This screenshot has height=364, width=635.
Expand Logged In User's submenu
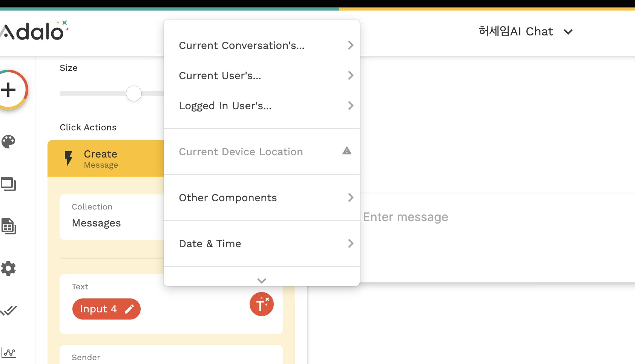[x=262, y=106]
